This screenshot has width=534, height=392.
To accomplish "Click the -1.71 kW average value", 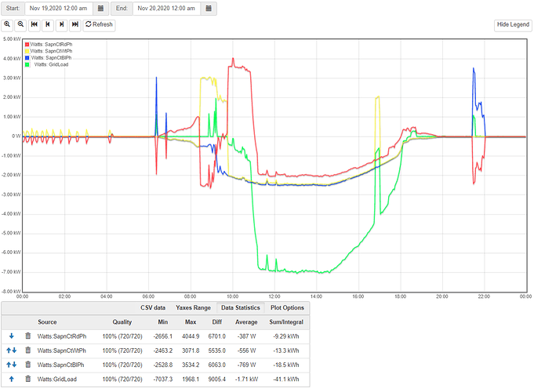I will point(246,379).
